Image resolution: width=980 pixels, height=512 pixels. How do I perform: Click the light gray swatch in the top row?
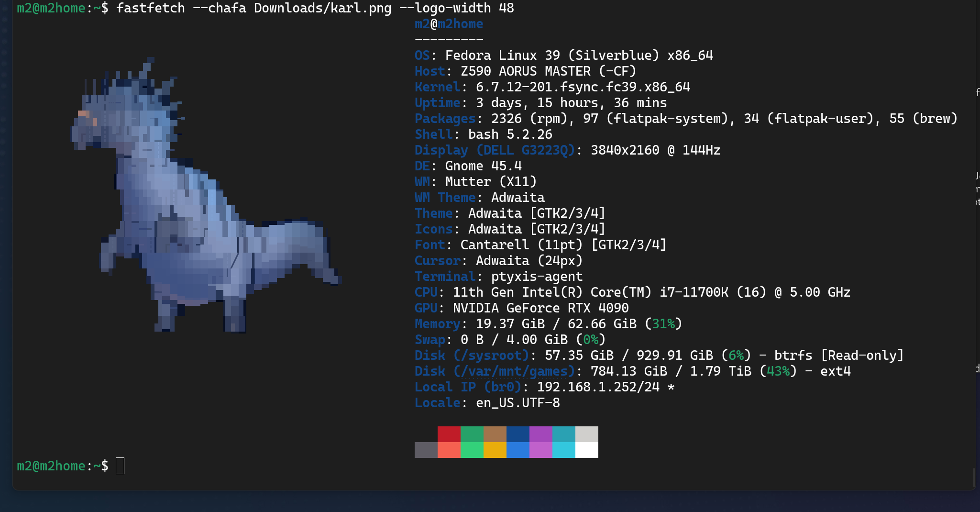(x=587, y=434)
